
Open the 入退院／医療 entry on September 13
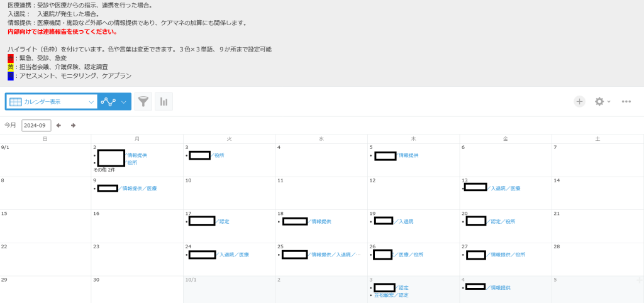coord(505,188)
